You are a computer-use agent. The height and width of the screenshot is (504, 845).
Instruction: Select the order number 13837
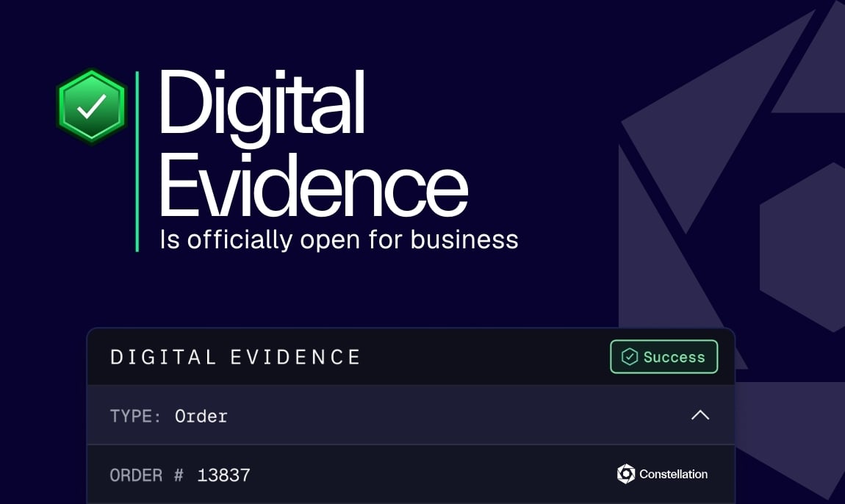224,475
